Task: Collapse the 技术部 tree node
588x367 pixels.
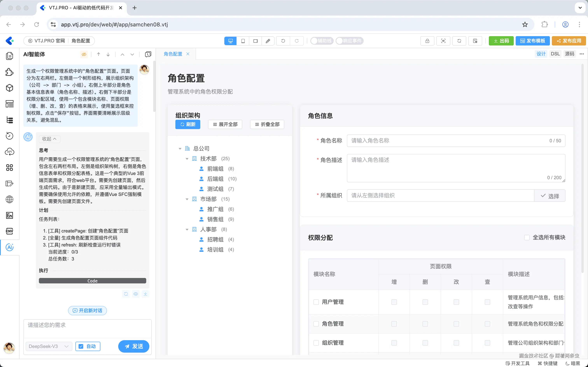Action: tap(187, 159)
